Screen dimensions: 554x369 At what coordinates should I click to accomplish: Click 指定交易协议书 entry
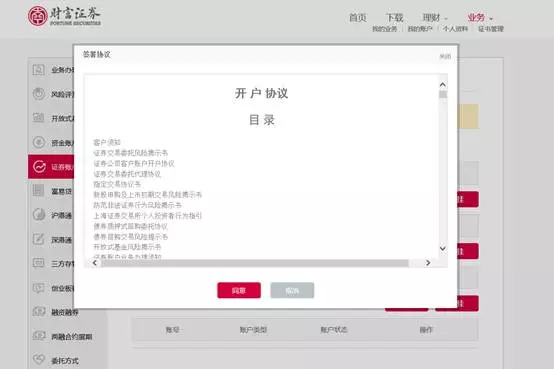click(117, 184)
